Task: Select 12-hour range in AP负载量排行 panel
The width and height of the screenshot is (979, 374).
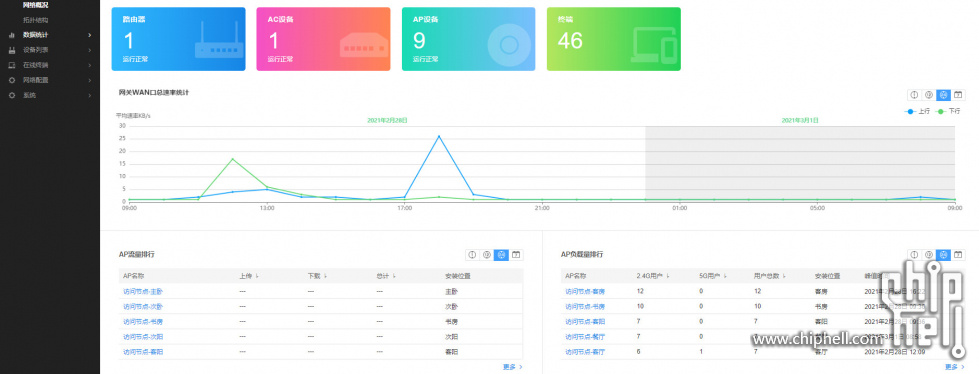Action: 928,255
